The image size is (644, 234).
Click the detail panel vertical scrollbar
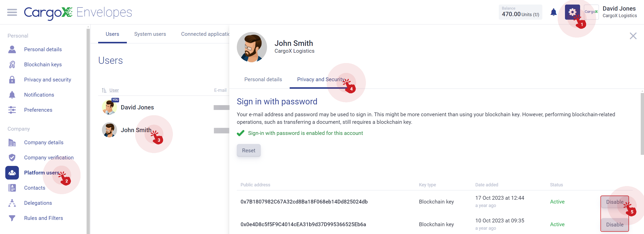point(642,124)
